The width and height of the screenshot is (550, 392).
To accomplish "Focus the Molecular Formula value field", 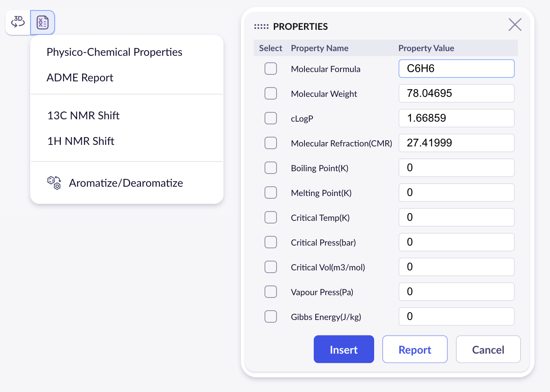I will pyautogui.click(x=456, y=69).
